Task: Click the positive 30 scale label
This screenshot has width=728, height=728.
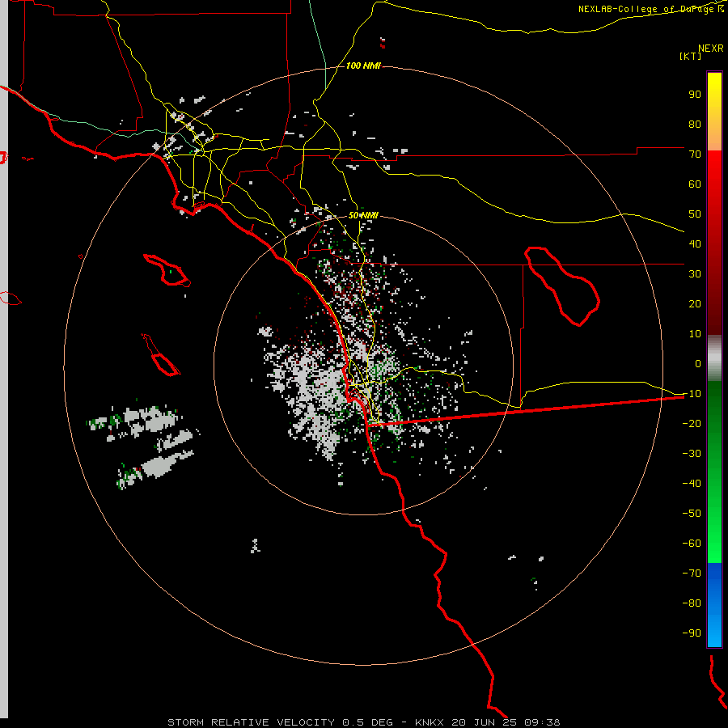Action: point(695,274)
